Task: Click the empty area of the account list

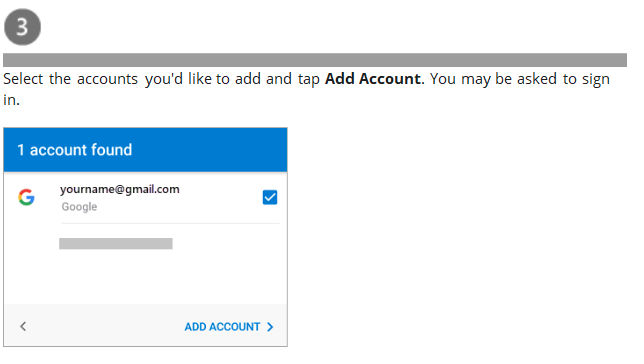Action: pos(145,277)
